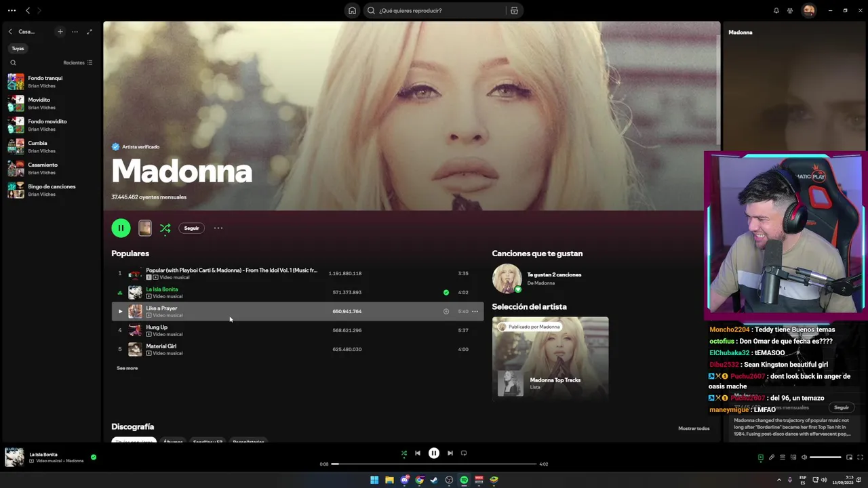
Task: Open the connect to device icon
Action: 793,457
